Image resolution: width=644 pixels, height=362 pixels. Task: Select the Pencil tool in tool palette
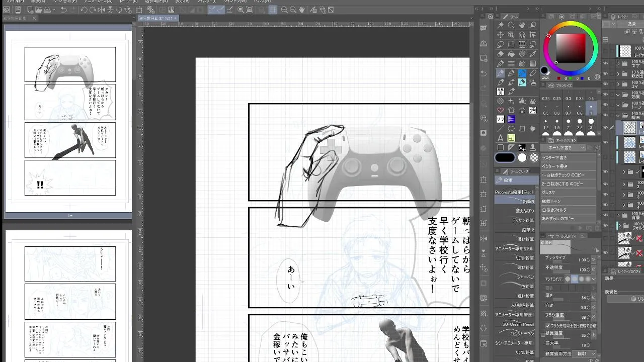coord(501,73)
